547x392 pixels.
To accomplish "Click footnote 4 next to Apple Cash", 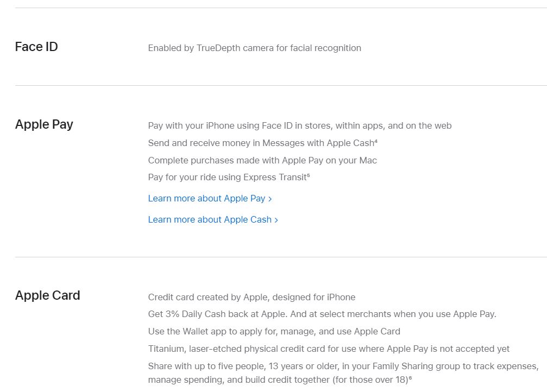I will 376,141.
